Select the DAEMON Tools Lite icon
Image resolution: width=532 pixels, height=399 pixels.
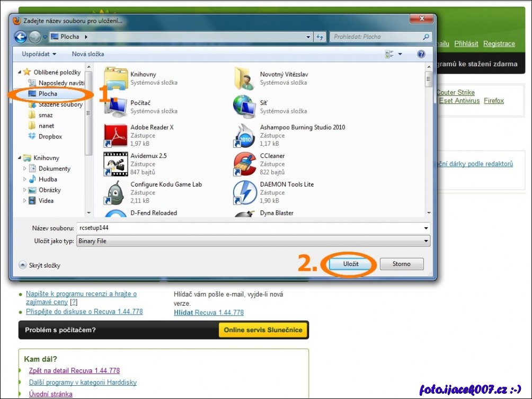pos(244,193)
